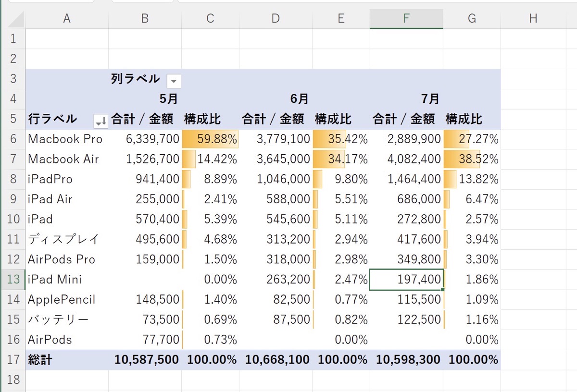Viewport: 577px width, 392px height.
Task: Select the iPad Mini row label
Action: (x=67, y=280)
